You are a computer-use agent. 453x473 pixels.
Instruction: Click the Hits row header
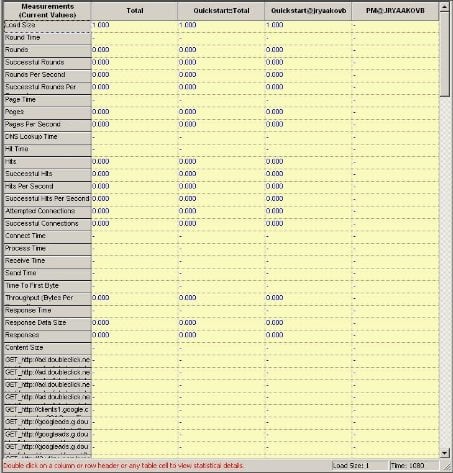tap(47, 163)
